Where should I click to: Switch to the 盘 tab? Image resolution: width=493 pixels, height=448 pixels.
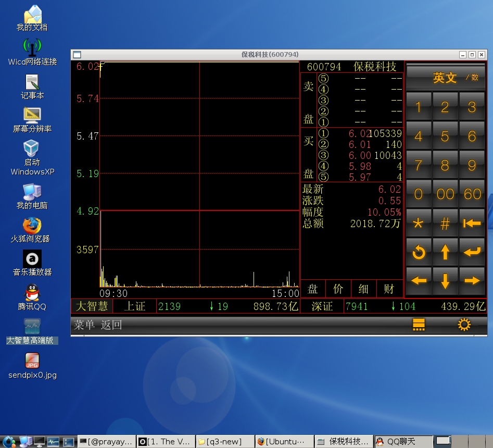click(312, 289)
